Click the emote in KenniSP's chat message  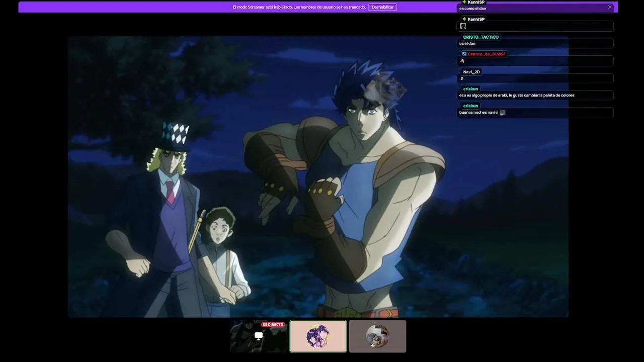pos(463,26)
